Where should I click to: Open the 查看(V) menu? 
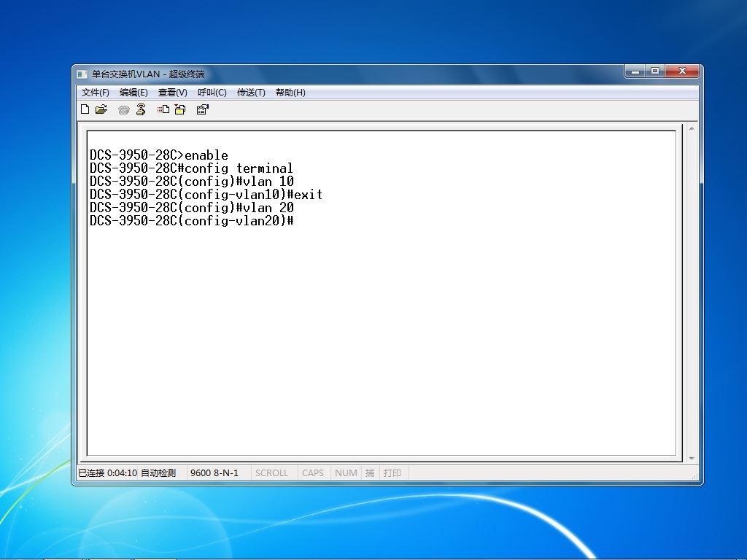(x=172, y=93)
